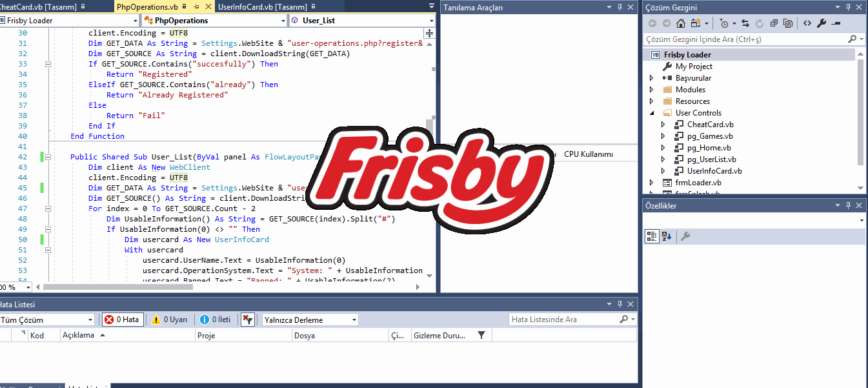Image resolution: width=868 pixels, height=388 pixels.
Task: Toggle the 0 Hata errors filter
Action: click(x=122, y=320)
